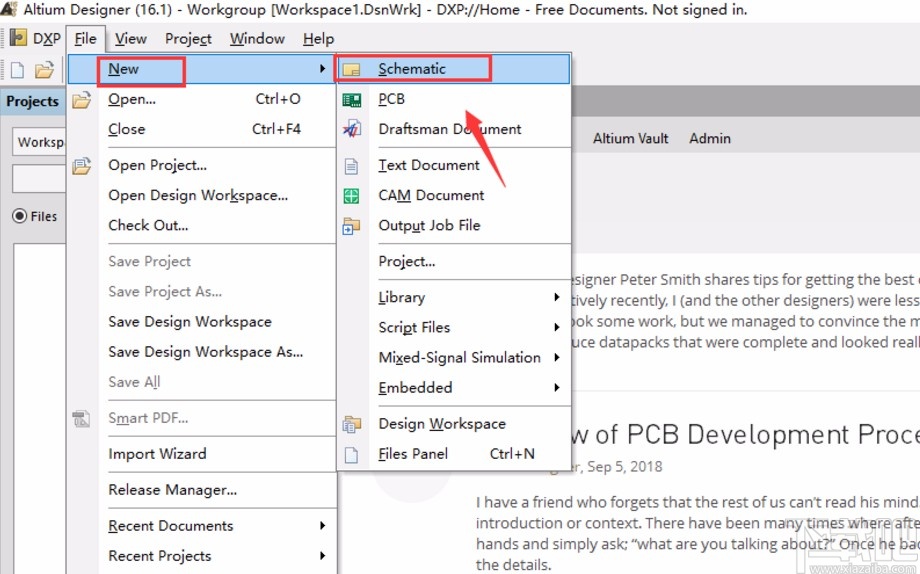Click the Design Workspace icon in submenu

click(351, 424)
